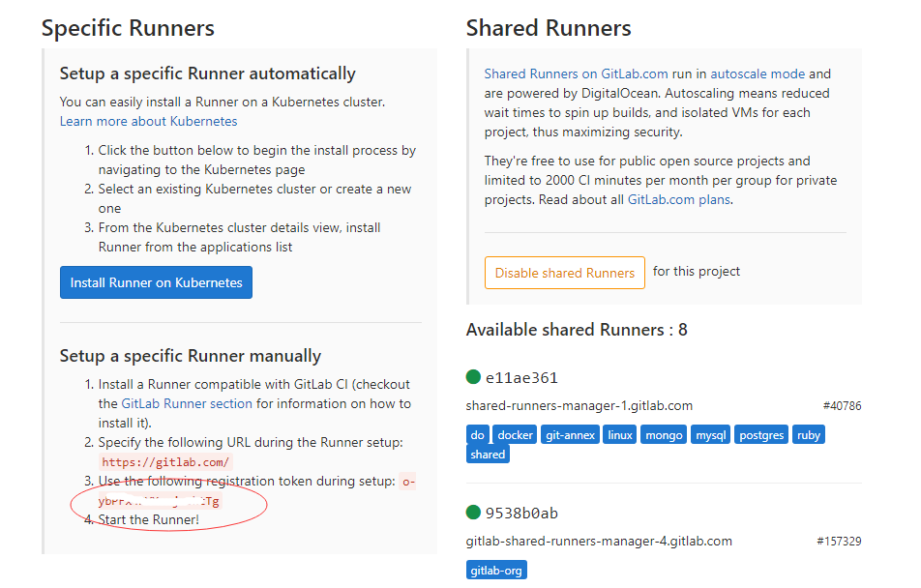
Task: Click the "do" runner tag
Action: click(x=478, y=434)
